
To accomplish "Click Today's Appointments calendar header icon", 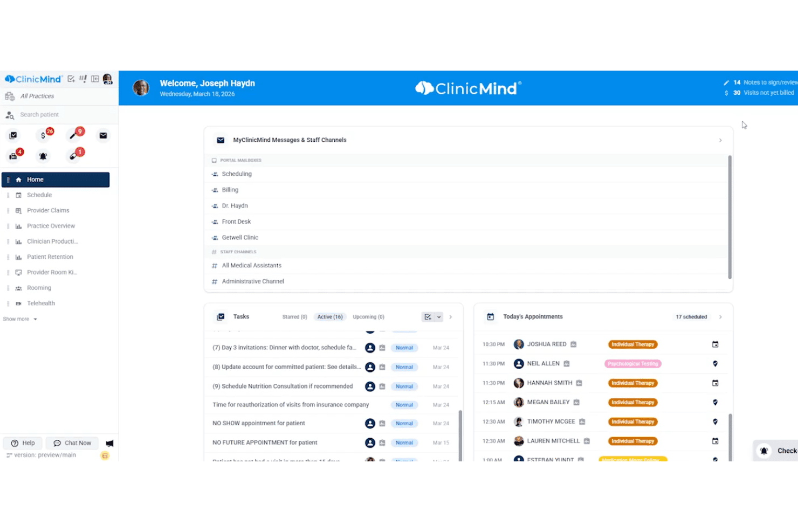I will [x=491, y=317].
